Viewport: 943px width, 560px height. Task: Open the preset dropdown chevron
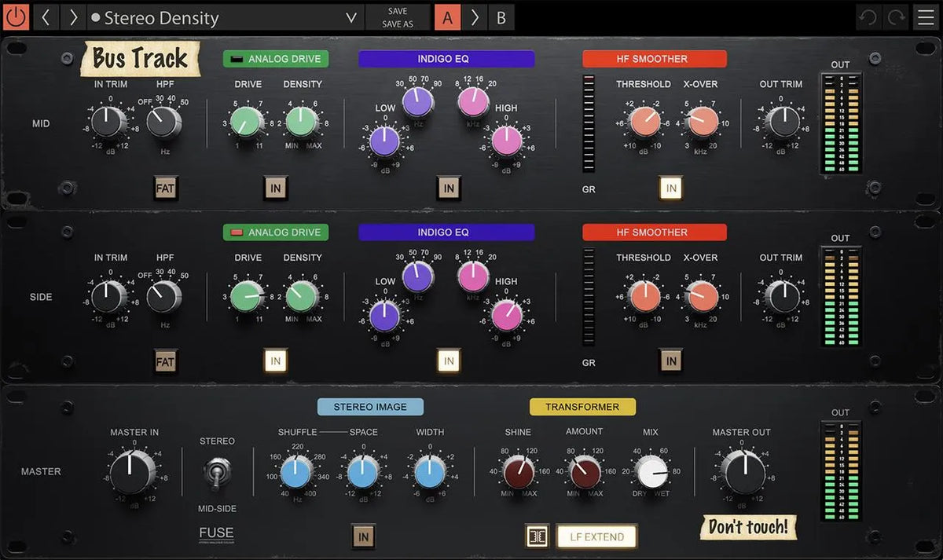[x=351, y=16]
